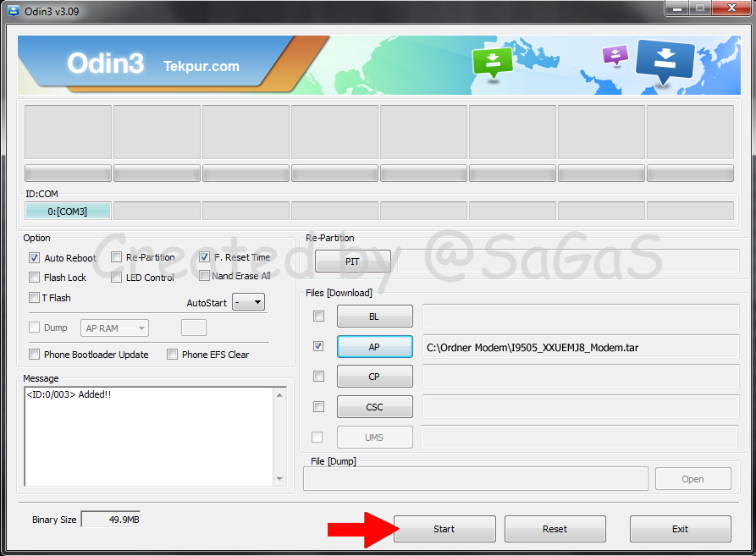Click the Reset button
Screen dimensions: 756x556
(x=555, y=529)
